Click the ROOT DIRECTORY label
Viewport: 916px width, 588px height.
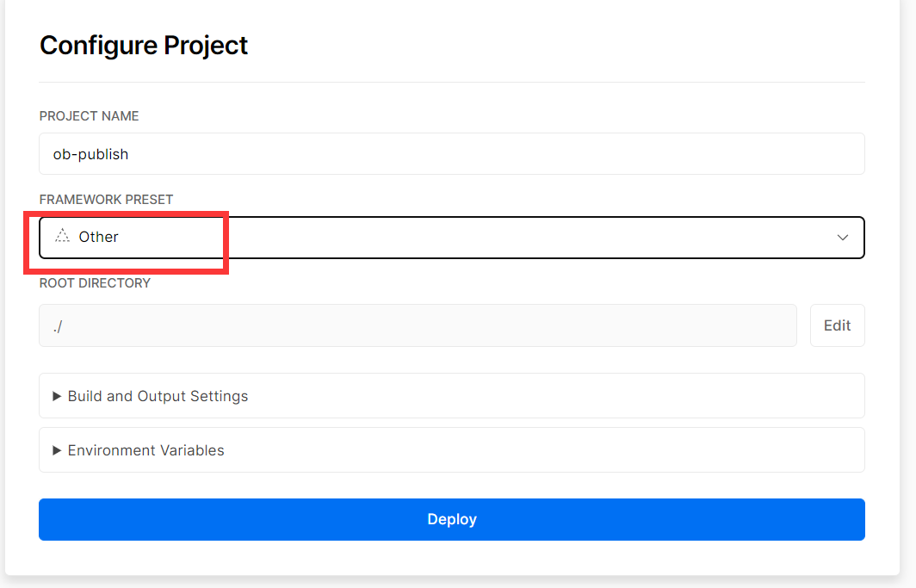(95, 283)
